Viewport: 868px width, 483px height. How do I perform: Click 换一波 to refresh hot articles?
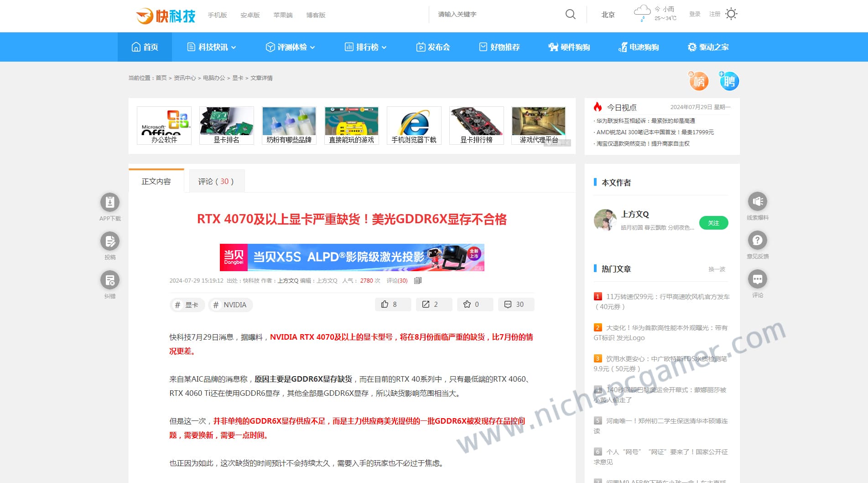pyautogui.click(x=717, y=269)
